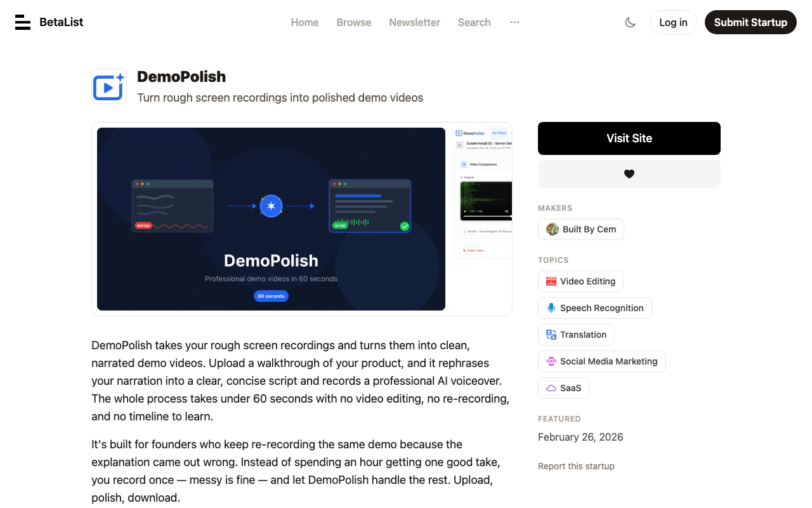Image resolution: width=812 pixels, height=508 pixels.
Task: Open the Translation topic tag
Action: pos(576,335)
